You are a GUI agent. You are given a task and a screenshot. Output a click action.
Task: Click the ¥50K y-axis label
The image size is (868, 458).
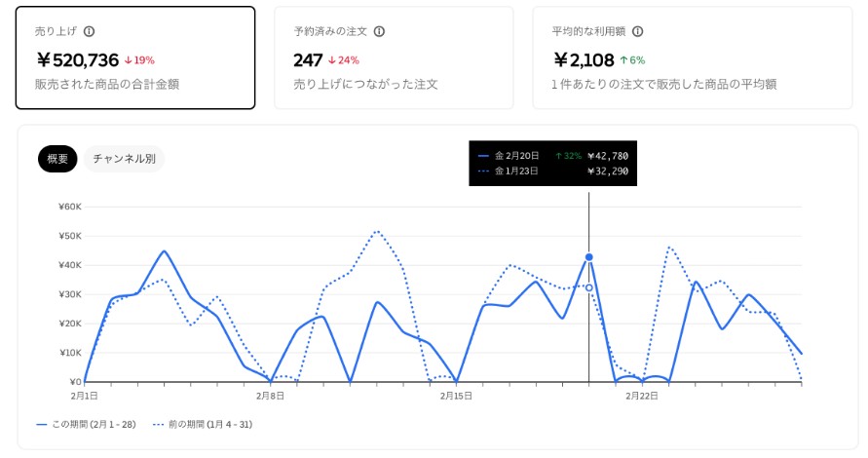click(70, 236)
